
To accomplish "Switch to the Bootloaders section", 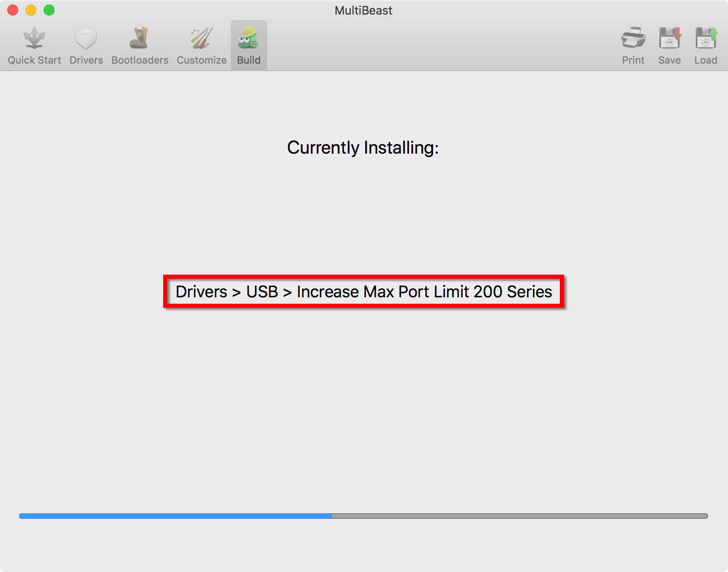I will [x=140, y=45].
